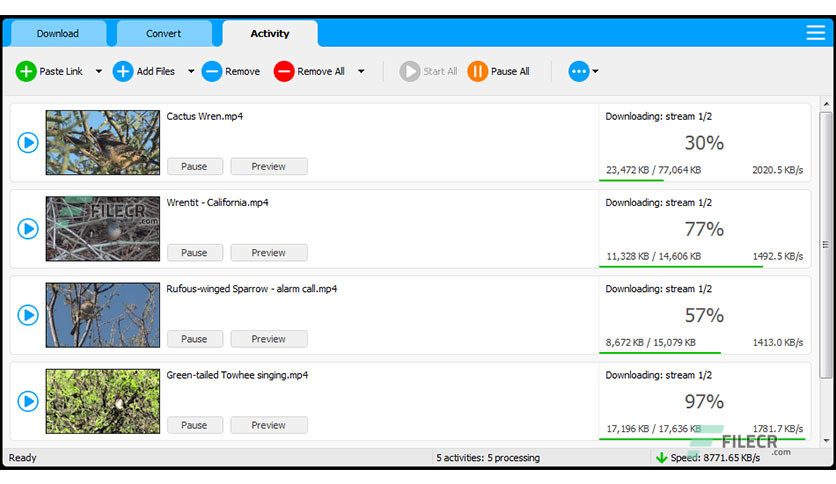Viewport: 836px width, 484px height.
Task: Pause the Cactus Wren.mp4 download
Action: (x=194, y=167)
